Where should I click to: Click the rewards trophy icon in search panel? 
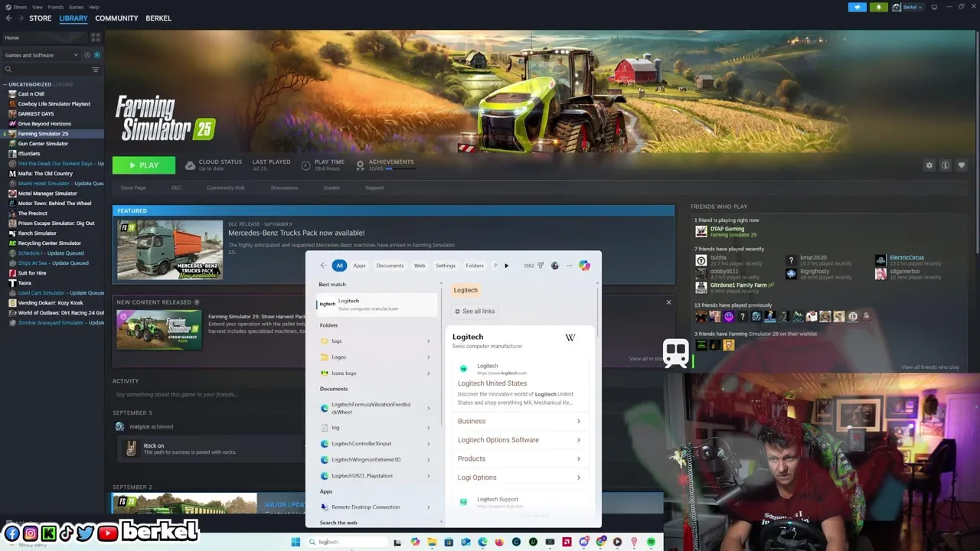pos(541,266)
